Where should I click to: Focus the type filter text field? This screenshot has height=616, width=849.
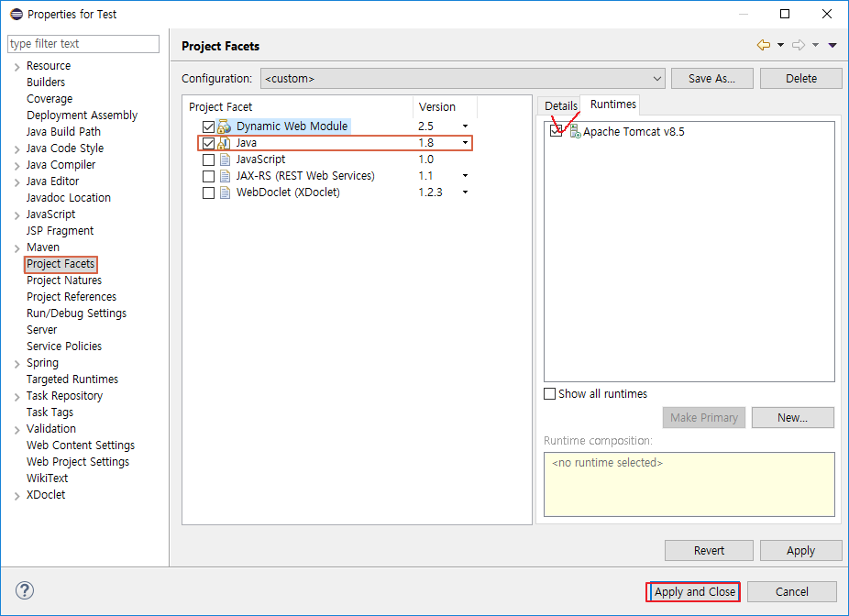(x=83, y=44)
